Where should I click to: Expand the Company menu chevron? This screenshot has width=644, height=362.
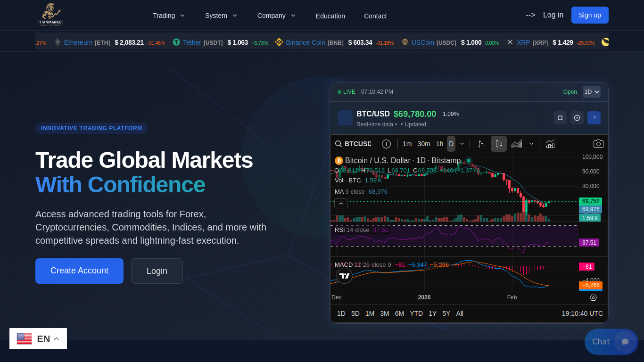point(293,16)
